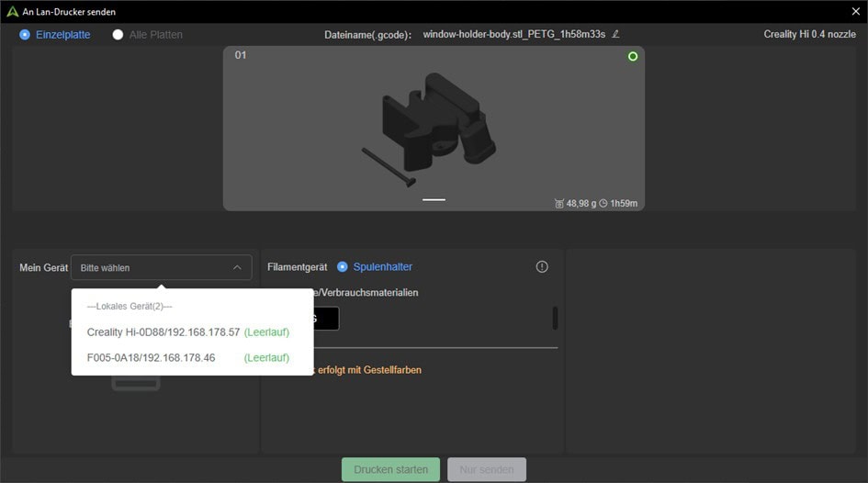
Task: Select the plate 01 model preview thumbnail
Action: click(434, 129)
